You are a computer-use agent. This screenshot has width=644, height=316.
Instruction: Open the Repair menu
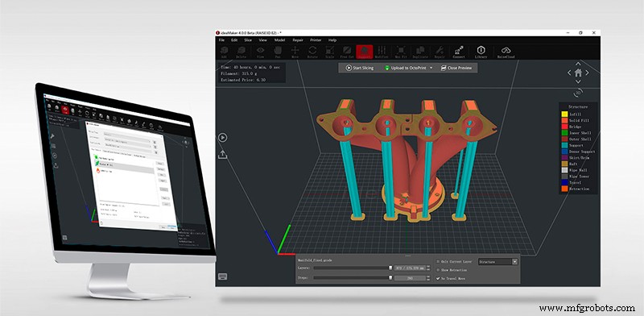tap(298, 40)
